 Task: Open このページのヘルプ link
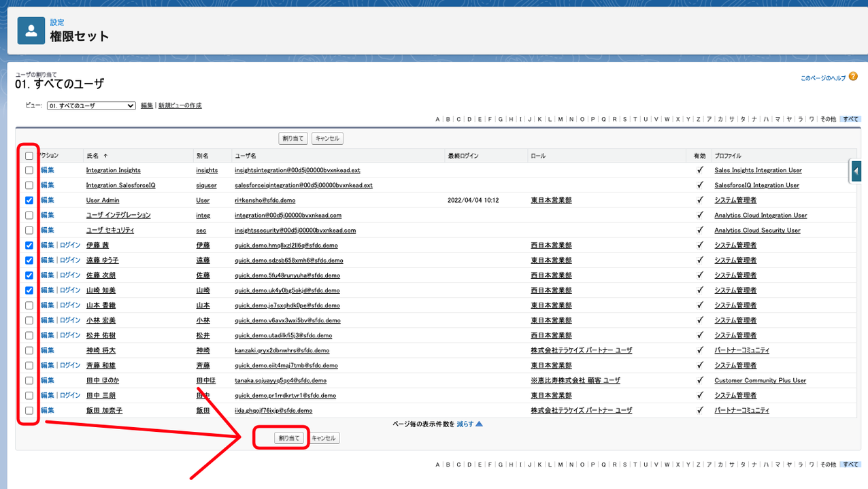[x=823, y=78]
